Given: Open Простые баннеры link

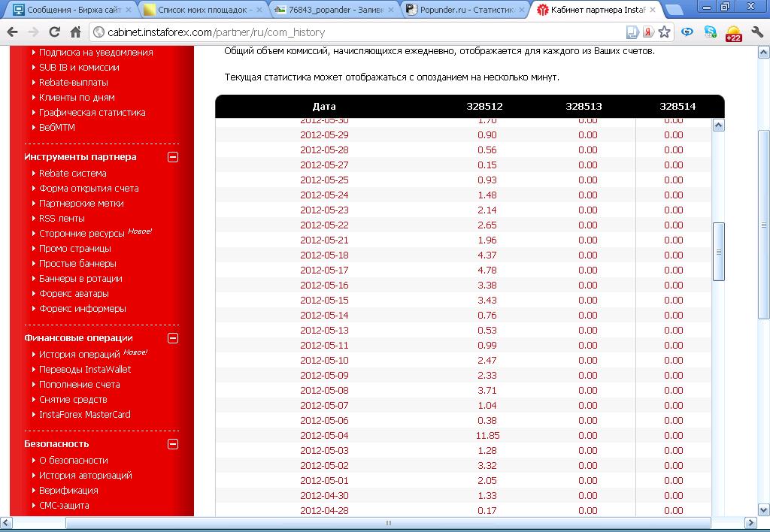Looking at the screenshot, I should pyautogui.click(x=77, y=264).
